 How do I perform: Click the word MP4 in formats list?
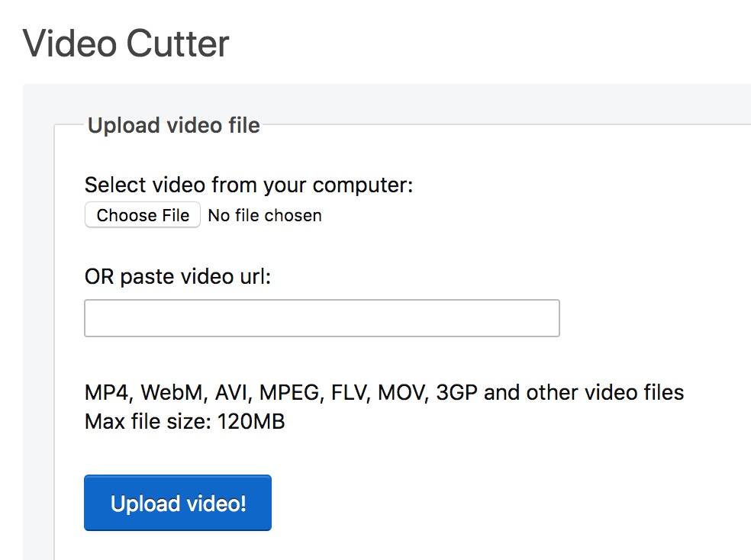108,392
